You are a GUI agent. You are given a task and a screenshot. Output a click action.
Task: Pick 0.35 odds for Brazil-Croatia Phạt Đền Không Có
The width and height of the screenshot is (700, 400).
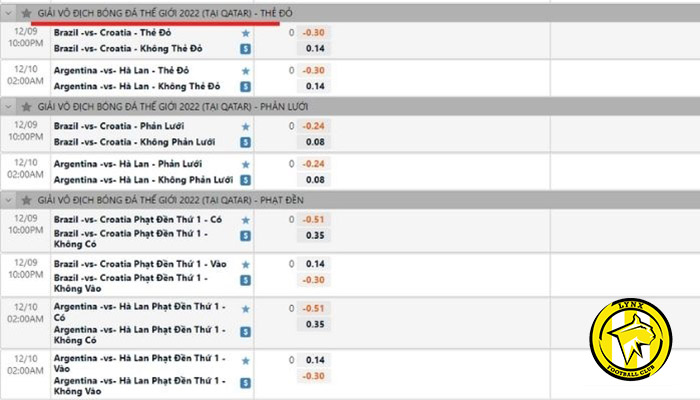[314, 235]
